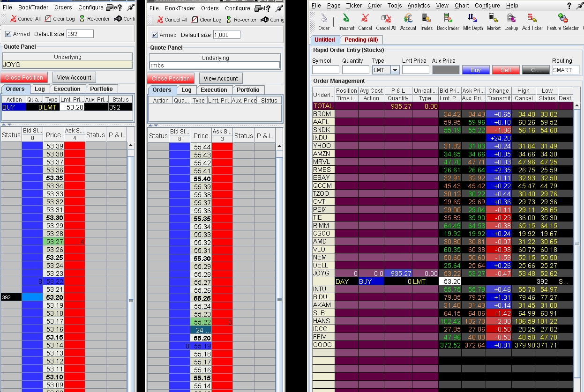This screenshot has width=584, height=392.
Task: Open BookTrader from the main toolbar
Action: tap(448, 21)
